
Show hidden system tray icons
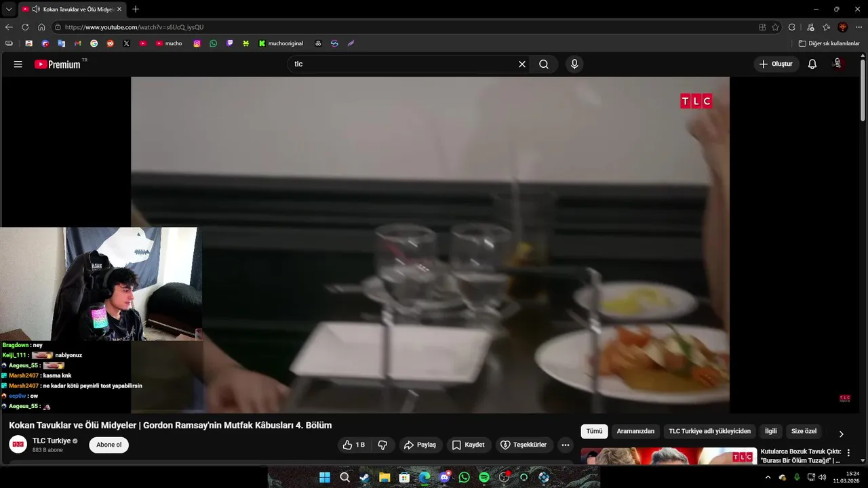click(x=768, y=477)
